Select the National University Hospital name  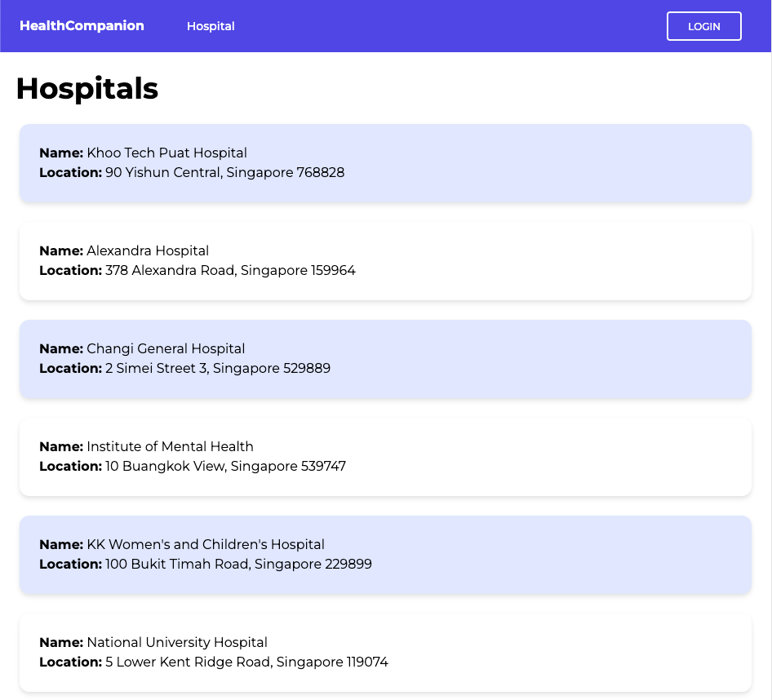click(x=177, y=643)
